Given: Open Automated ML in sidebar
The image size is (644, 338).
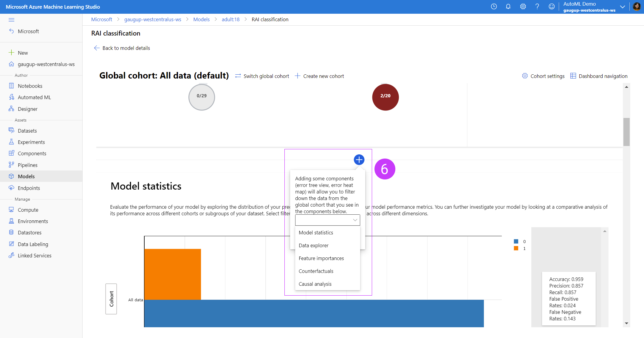Looking at the screenshot, I should coord(34,97).
